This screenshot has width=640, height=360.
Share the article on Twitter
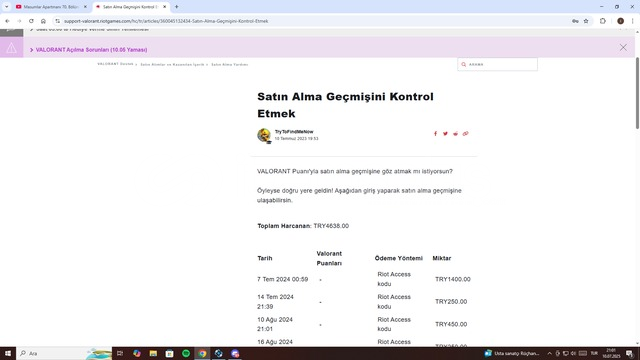[x=445, y=134]
